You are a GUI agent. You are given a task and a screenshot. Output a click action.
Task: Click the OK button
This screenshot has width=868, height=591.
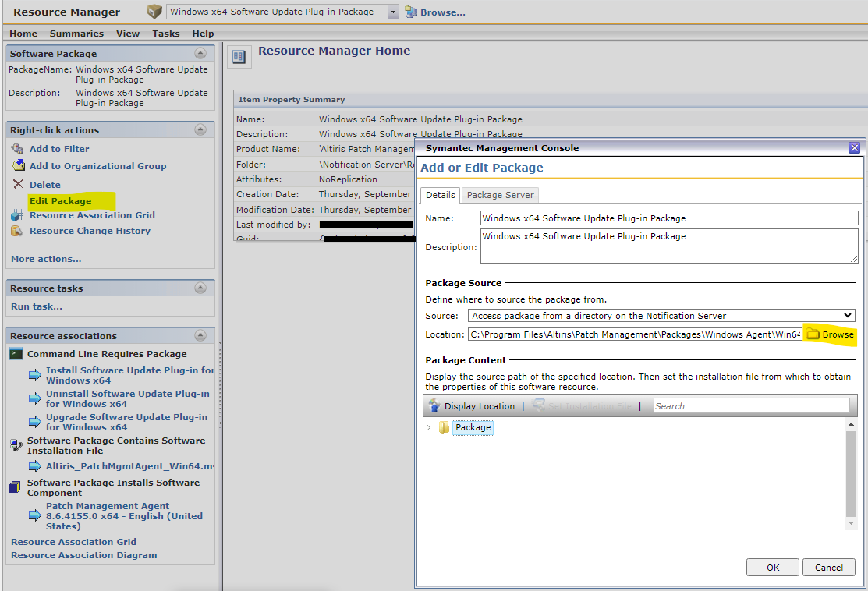point(772,568)
